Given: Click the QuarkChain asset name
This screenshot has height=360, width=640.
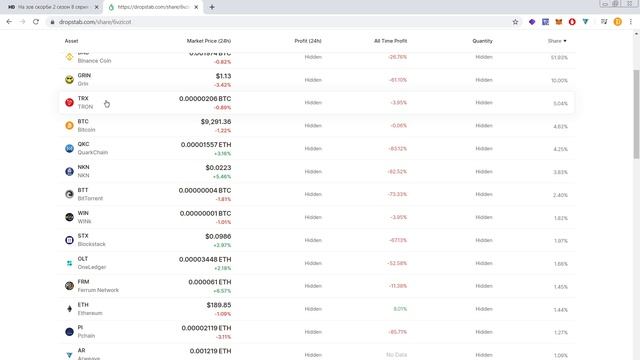Looking at the screenshot, I should 93,152.
